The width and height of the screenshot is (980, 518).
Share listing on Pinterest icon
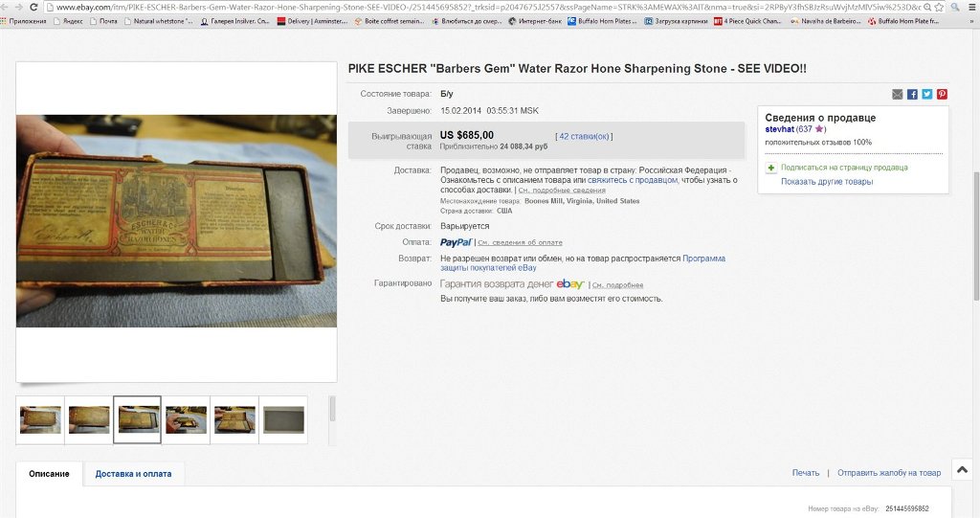pos(942,95)
